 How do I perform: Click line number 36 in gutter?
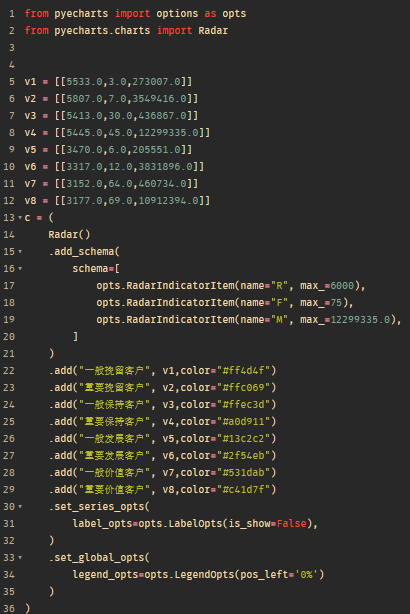tap(9, 609)
